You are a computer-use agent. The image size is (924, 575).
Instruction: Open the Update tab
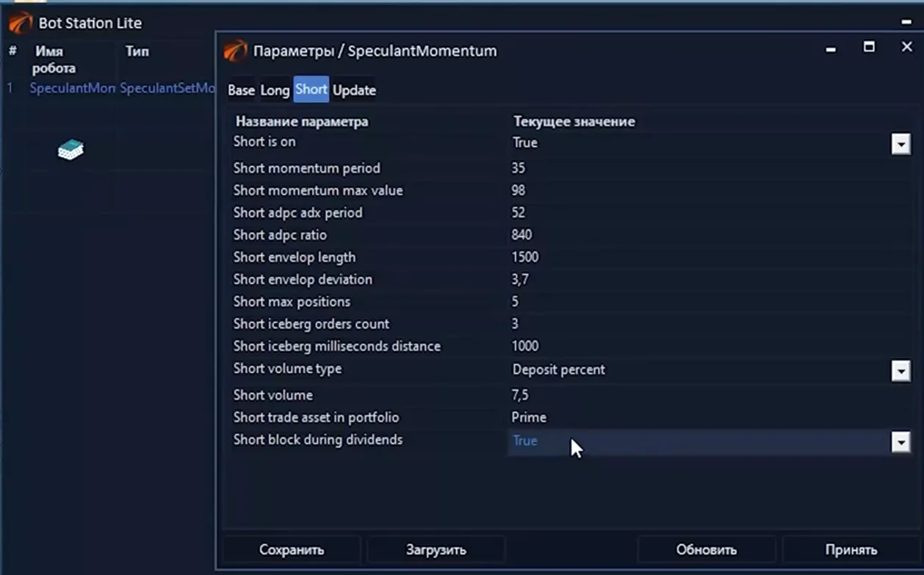click(354, 90)
